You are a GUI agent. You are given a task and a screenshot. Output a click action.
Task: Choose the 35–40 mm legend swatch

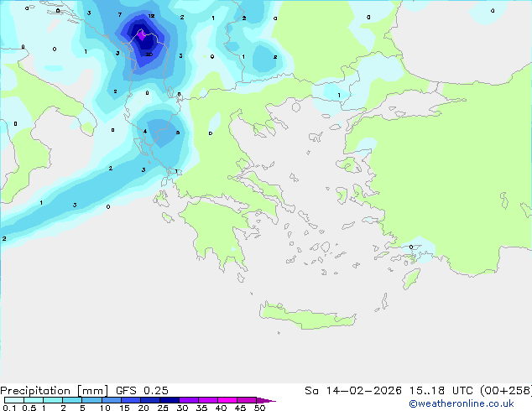(x=207, y=400)
